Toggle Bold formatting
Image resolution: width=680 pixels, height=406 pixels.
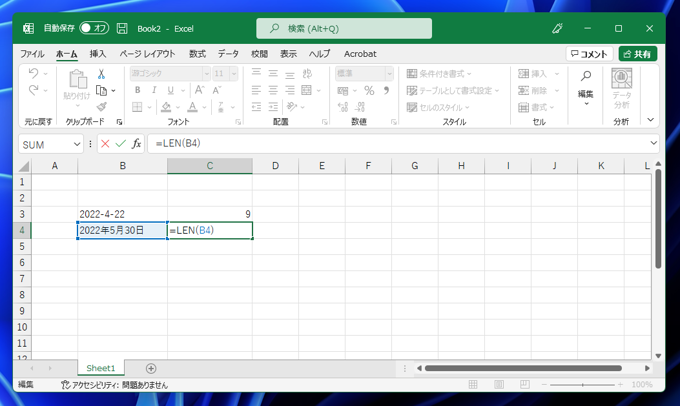pos(137,90)
